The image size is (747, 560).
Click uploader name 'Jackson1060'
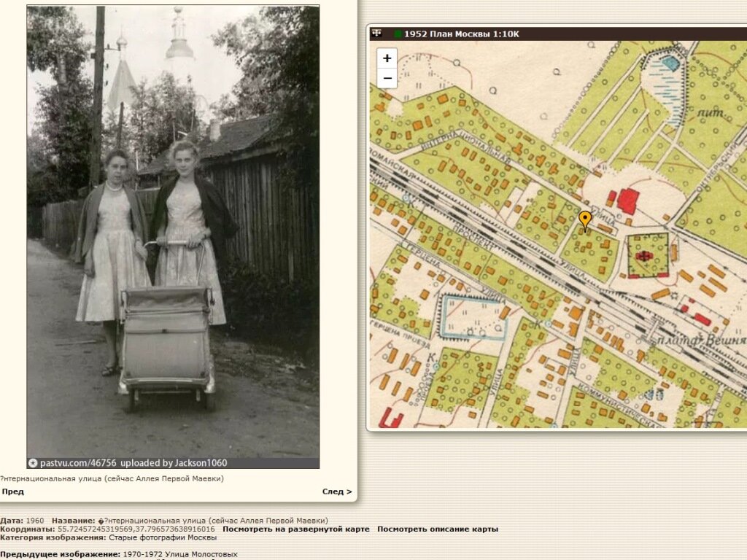point(201,462)
